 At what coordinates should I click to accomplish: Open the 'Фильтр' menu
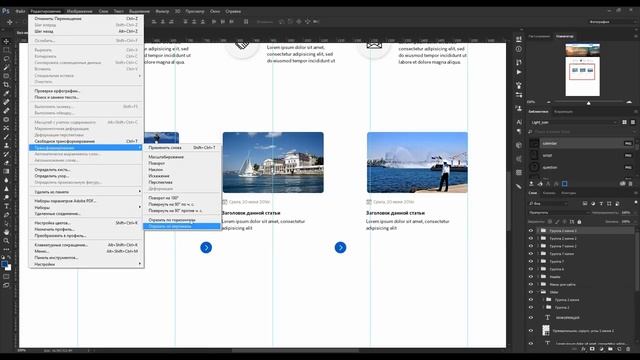pyautogui.click(x=162, y=11)
